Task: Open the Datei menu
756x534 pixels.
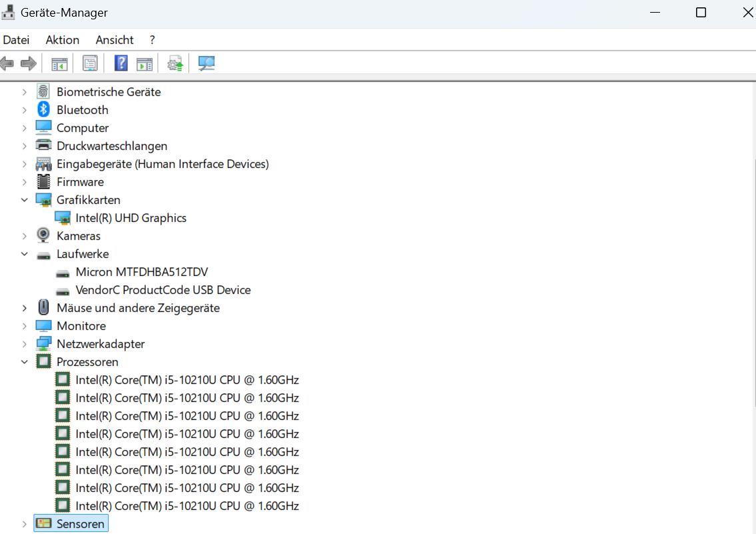Action: point(16,40)
